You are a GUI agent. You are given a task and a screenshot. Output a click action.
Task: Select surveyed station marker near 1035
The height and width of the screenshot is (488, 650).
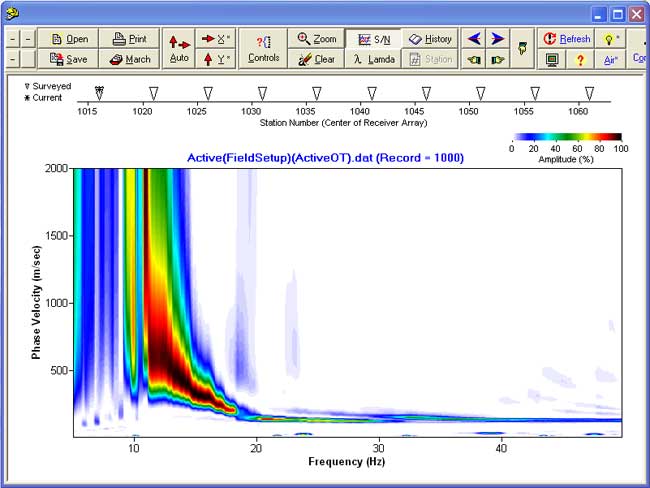(317, 93)
